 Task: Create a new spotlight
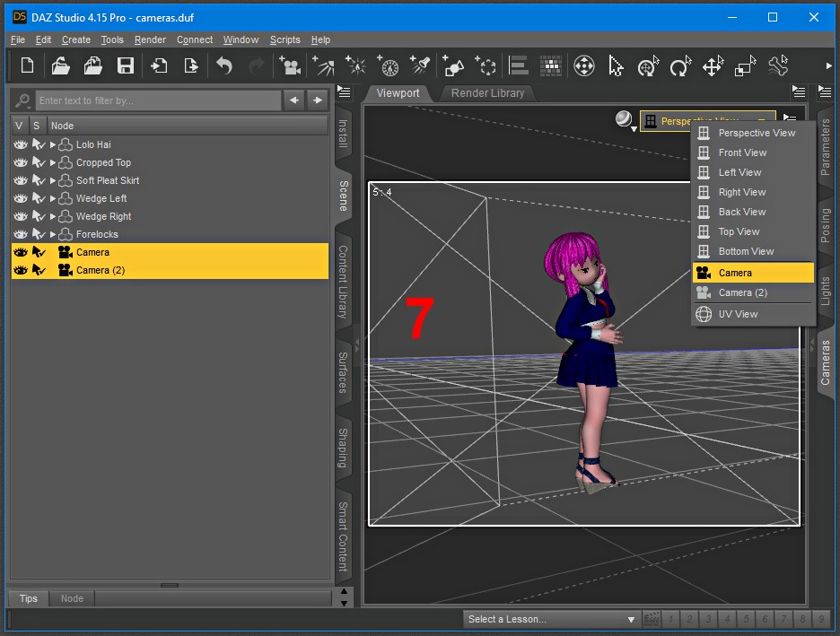click(x=420, y=65)
